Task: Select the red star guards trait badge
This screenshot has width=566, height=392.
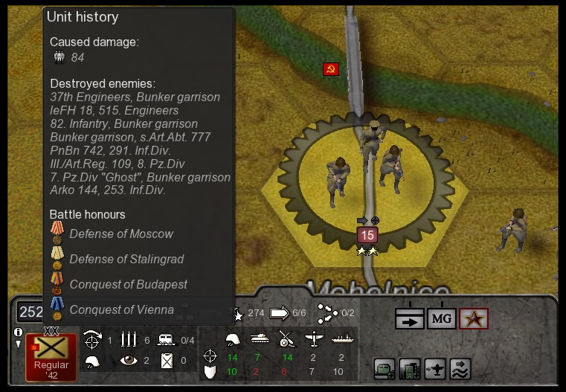Action: (474, 318)
